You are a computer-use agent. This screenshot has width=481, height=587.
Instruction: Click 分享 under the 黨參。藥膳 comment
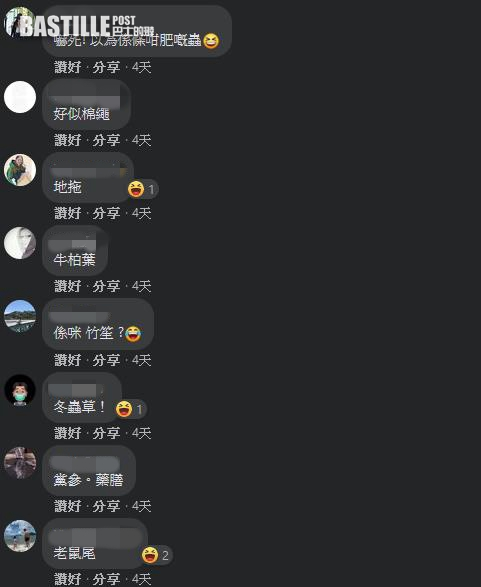pos(106,506)
